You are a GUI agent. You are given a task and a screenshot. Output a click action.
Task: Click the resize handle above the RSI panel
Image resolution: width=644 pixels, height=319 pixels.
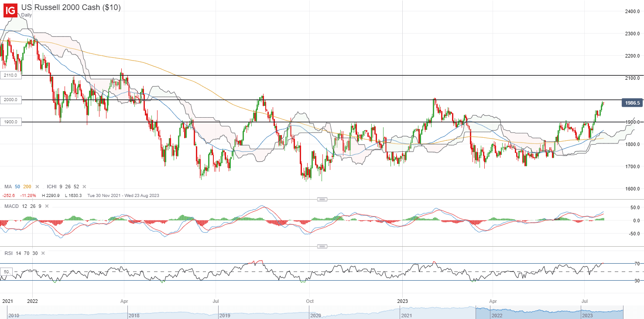(x=322, y=246)
